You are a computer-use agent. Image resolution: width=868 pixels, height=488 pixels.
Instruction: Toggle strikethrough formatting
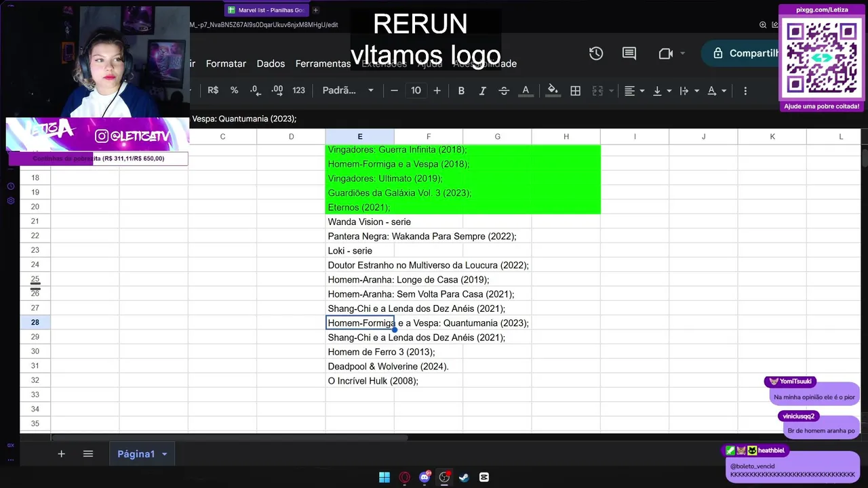coord(504,90)
